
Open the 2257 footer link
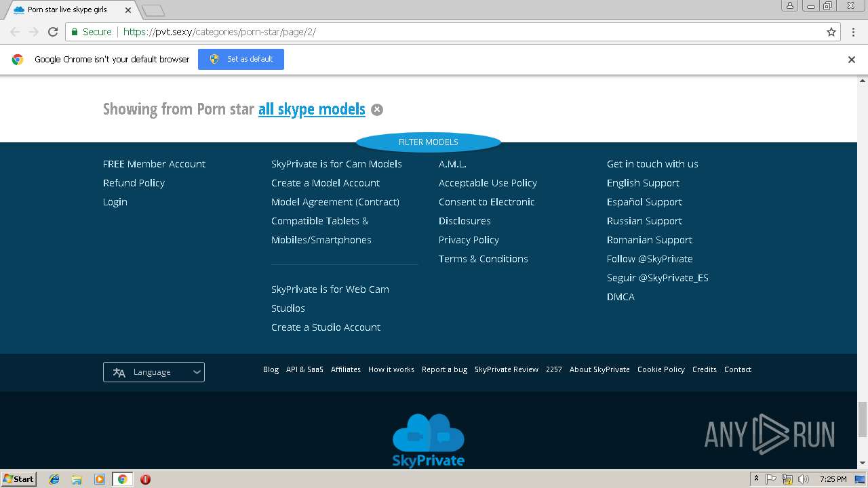(554, 369)
